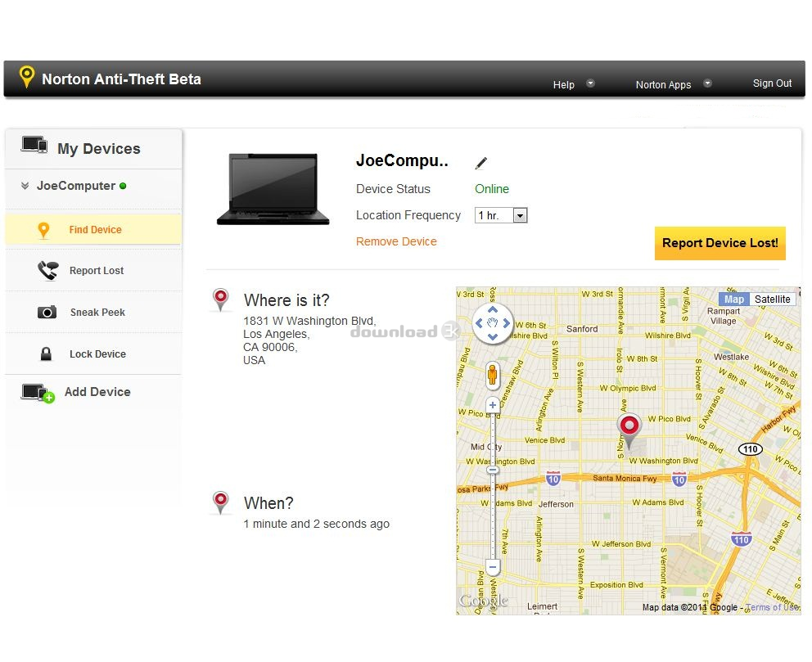The image size is (812, 662).
Task: Click Sign Out in header
Action: (x=772, y=83)
